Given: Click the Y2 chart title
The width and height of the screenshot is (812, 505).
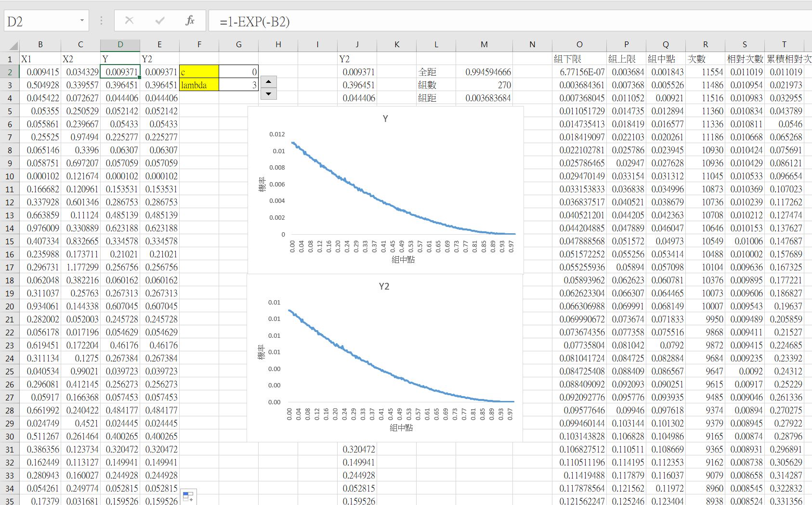Looking at the screenshot, I should pos(384,286).
